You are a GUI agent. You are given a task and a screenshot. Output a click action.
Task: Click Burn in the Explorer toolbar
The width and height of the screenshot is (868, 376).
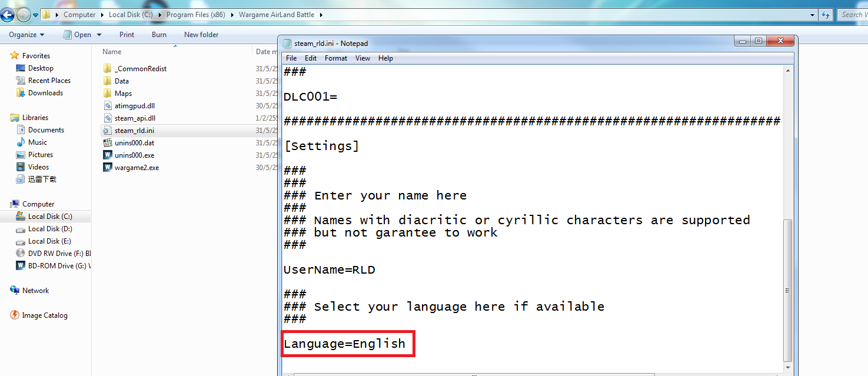(159, 35)
